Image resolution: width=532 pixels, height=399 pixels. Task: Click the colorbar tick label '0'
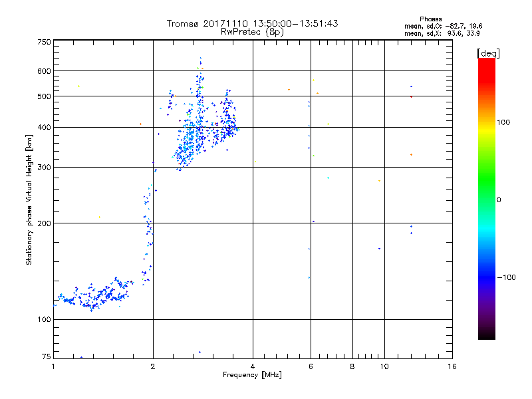pos(499,200)
